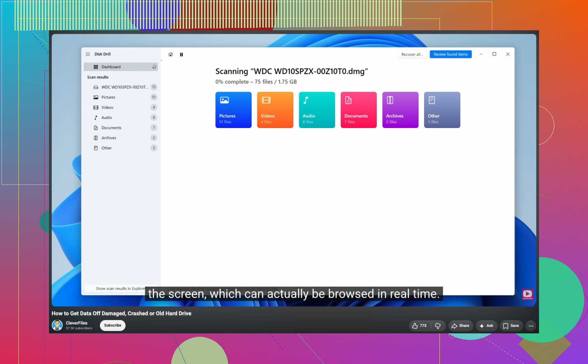Open the Archives category tile
Screen dimensions: 588x364
400,110
